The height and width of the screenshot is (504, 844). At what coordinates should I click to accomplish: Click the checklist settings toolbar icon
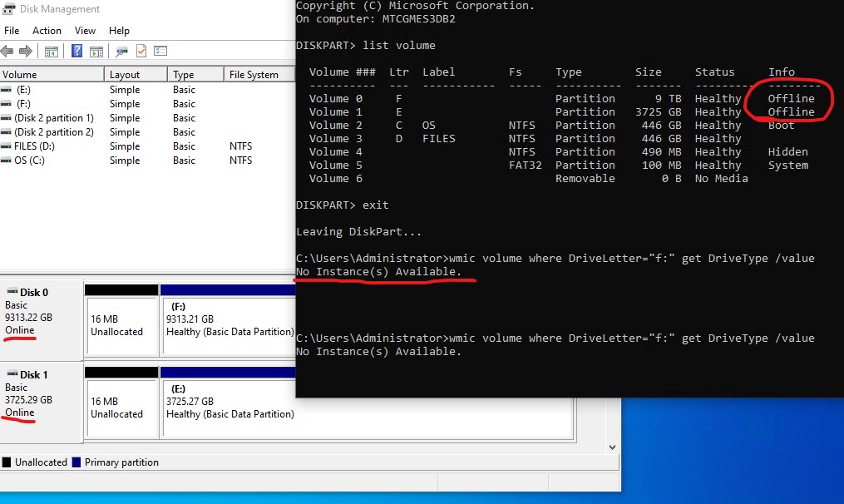click(x=160, y=52)
